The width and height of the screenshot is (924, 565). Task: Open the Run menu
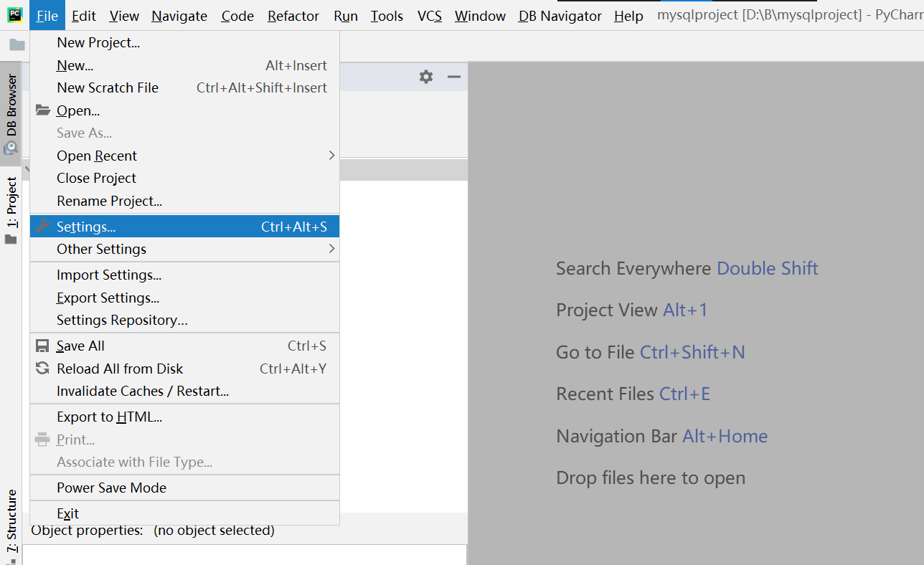click(345, 15)
